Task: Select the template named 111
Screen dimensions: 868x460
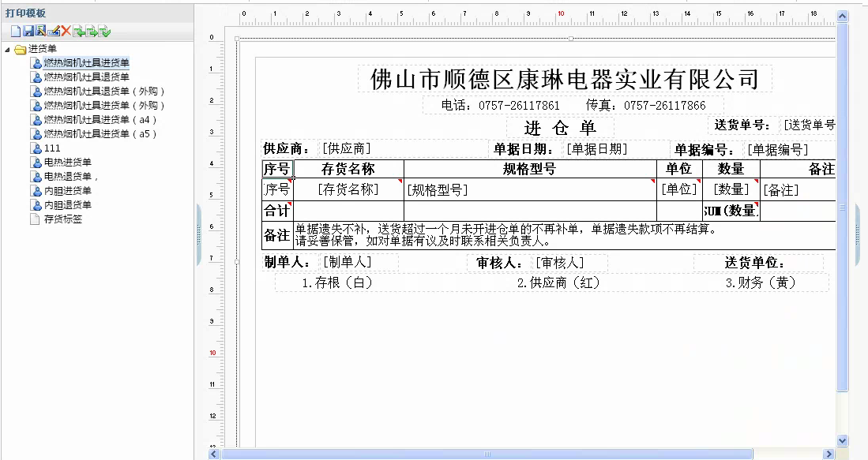Action: point(52,148)
